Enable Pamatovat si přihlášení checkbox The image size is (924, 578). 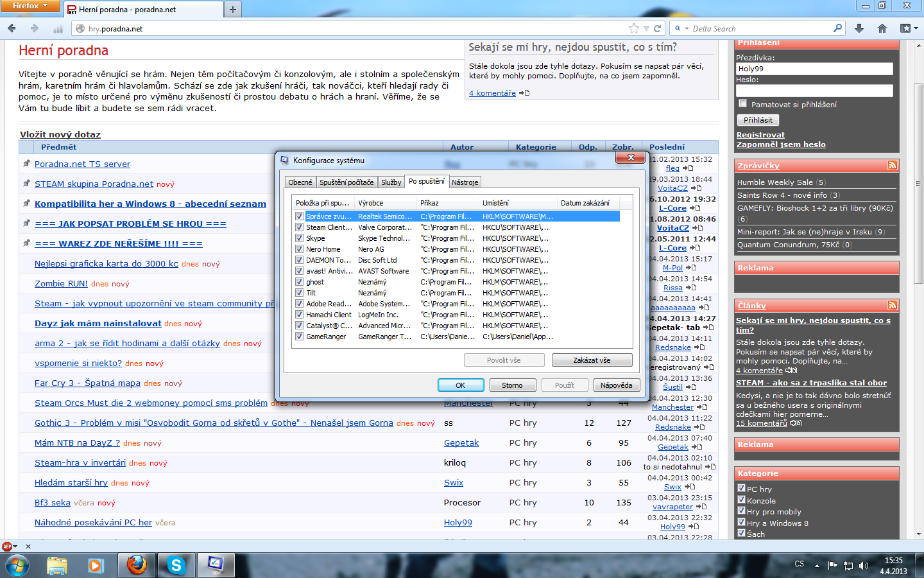pyautogui.click(x=743, y=103)
